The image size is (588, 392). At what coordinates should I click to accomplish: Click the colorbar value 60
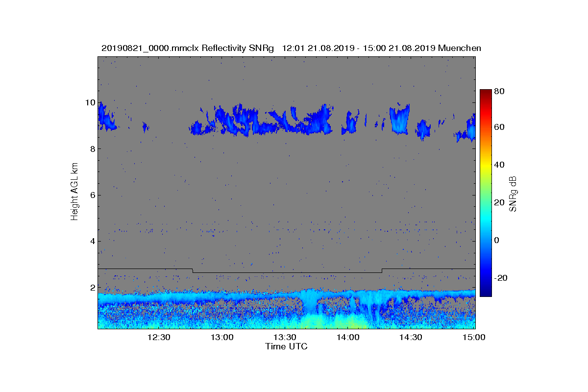click(500, 127)
